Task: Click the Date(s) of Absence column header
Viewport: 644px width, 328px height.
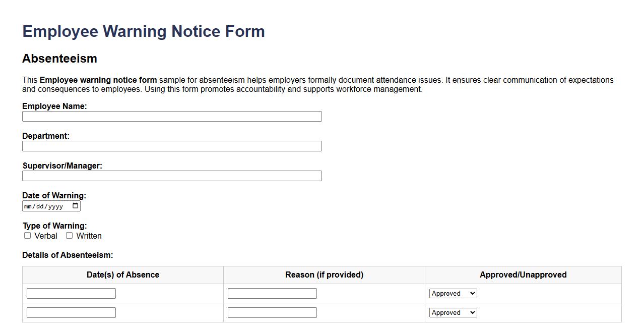Action: (x=122, y=275)
